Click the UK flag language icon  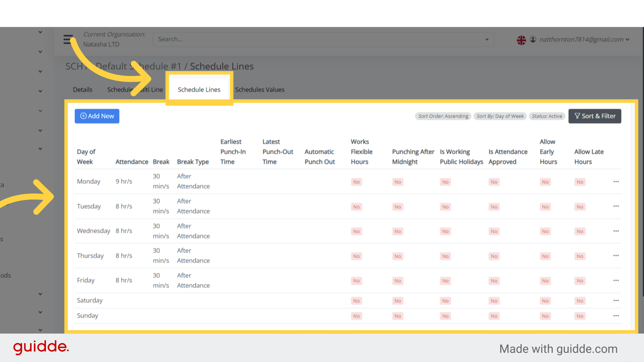(521, 40)
